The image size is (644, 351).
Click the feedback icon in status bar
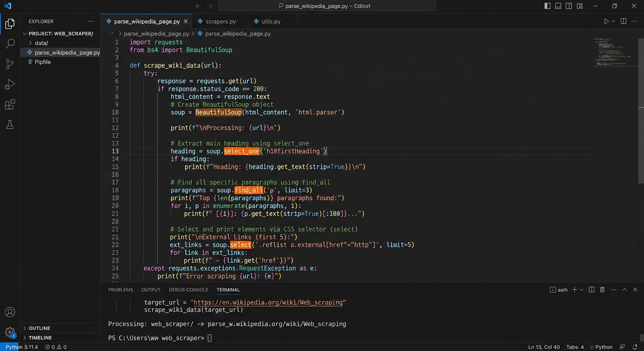622,347
